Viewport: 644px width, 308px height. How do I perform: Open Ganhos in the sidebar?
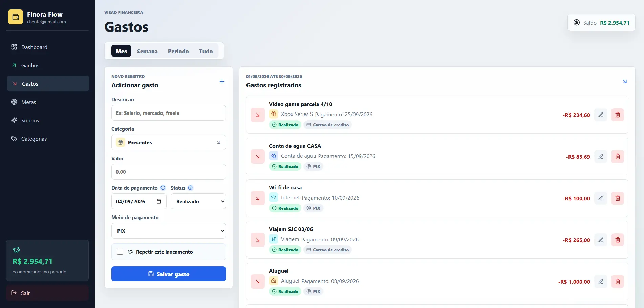(x=48, y=65)
